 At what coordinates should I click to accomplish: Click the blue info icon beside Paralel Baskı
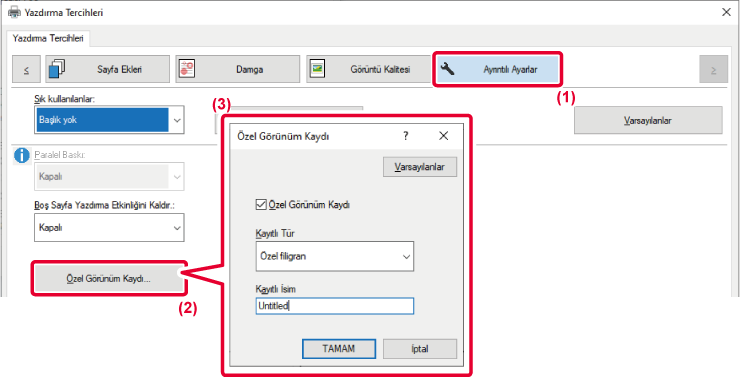pyautogui.click(x=21, y=156)
